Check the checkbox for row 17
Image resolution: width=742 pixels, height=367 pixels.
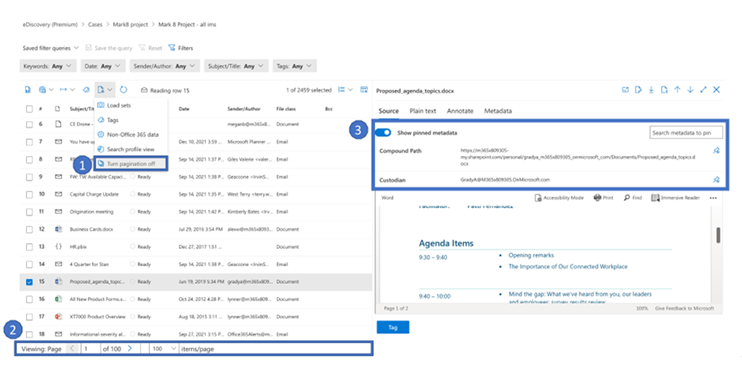[29, 317]
